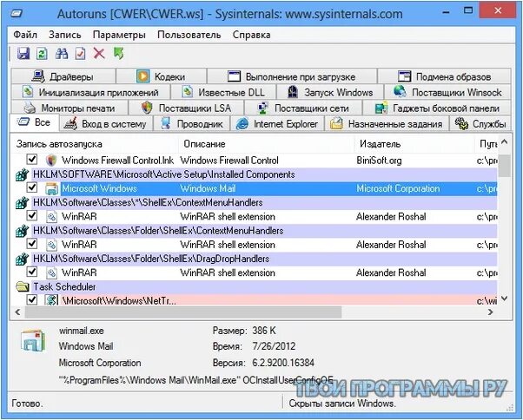Viewport: 523px width, 420px height.
Task: Click the red Delete X icon
Action: [99, 53]
